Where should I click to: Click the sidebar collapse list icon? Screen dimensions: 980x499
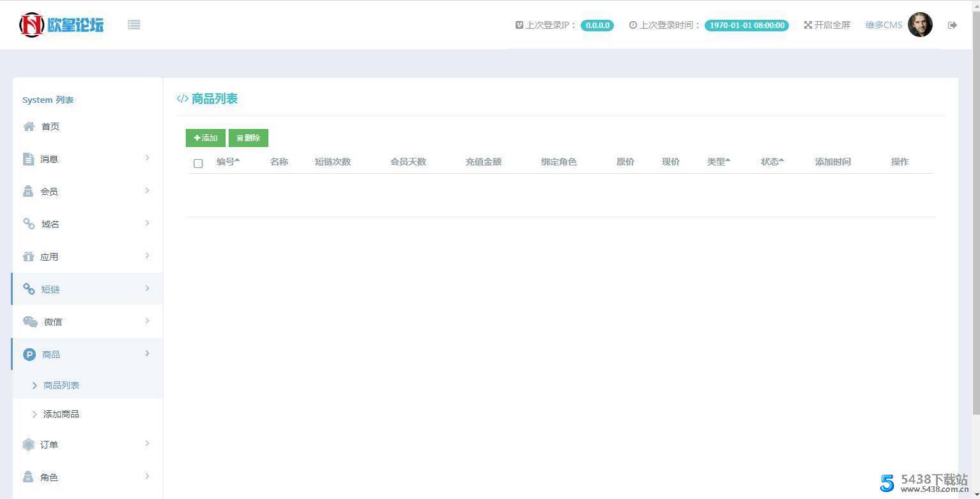point(134,24)
